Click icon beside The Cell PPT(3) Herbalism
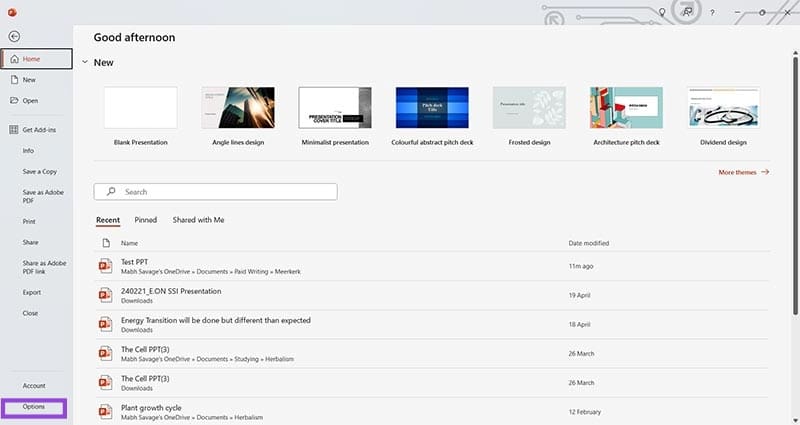The width and height of the screenshot is (800, 425). (x=106, y=353)
